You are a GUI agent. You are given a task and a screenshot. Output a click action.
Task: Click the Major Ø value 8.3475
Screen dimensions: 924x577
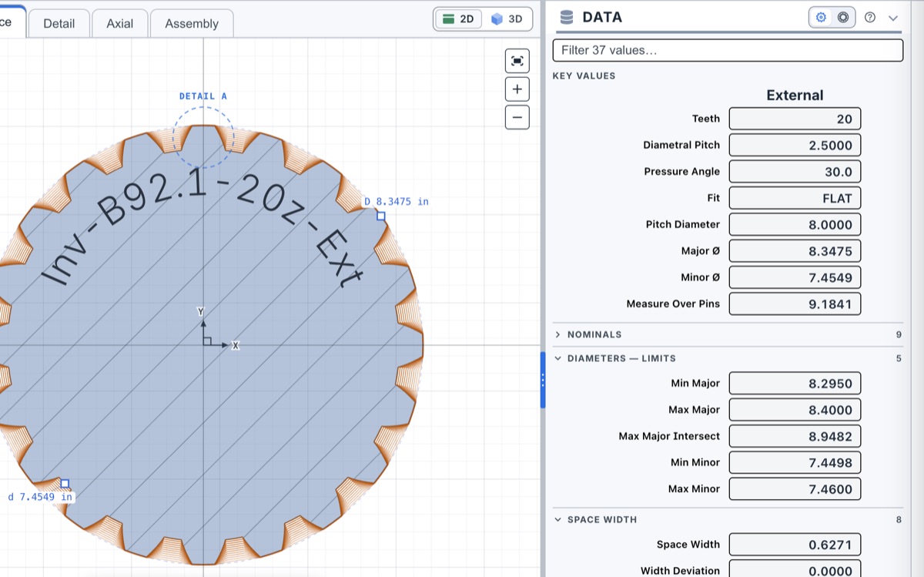795,251
